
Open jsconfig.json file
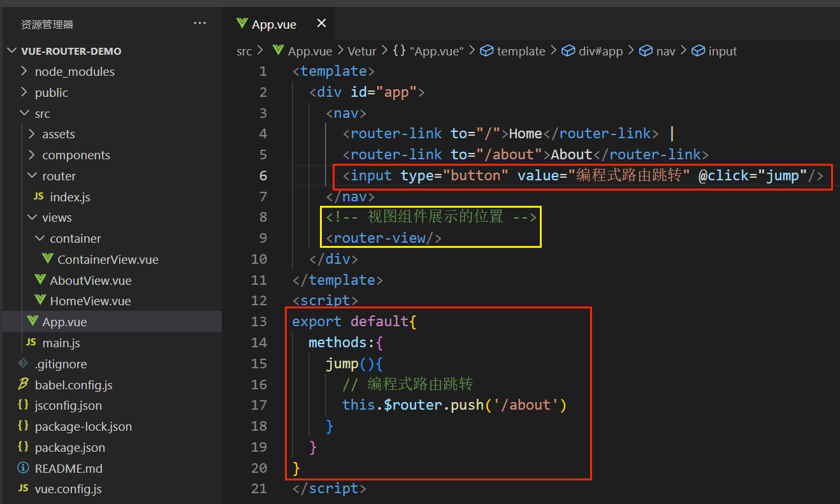point(68,405)
